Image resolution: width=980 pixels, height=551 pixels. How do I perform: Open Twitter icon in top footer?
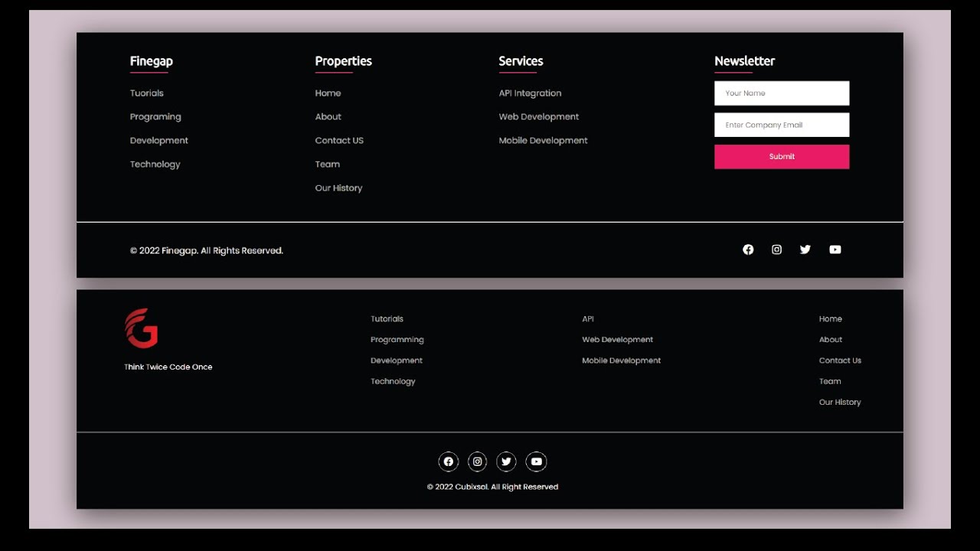(805, 249)
